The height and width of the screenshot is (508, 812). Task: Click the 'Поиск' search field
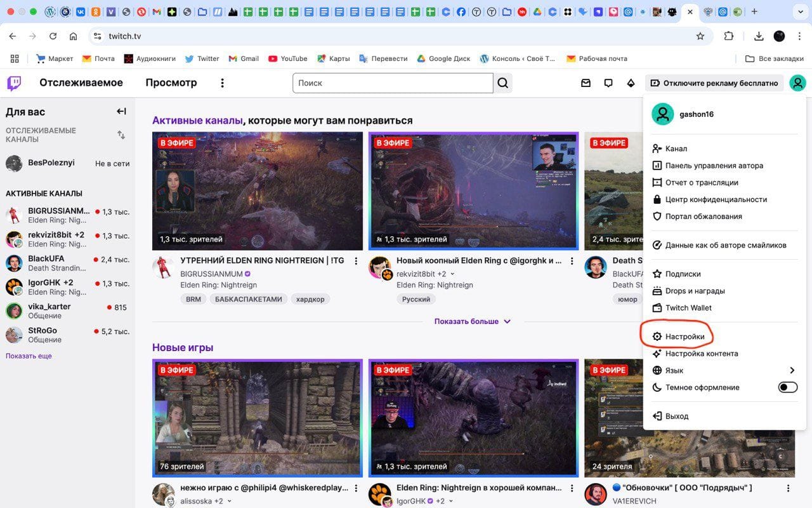(392, 83)
